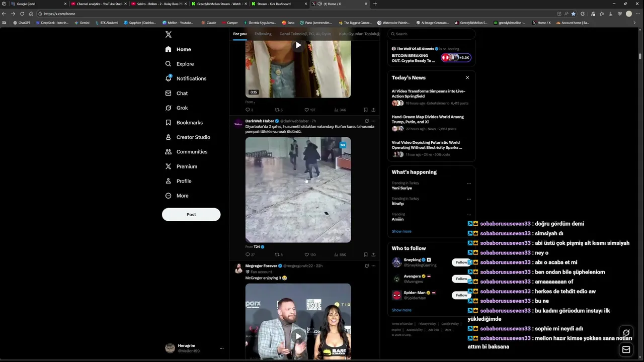The width and height of the screenshot is (644, 362).
Task: Click the browser address bar
Action: pos(297,14)
